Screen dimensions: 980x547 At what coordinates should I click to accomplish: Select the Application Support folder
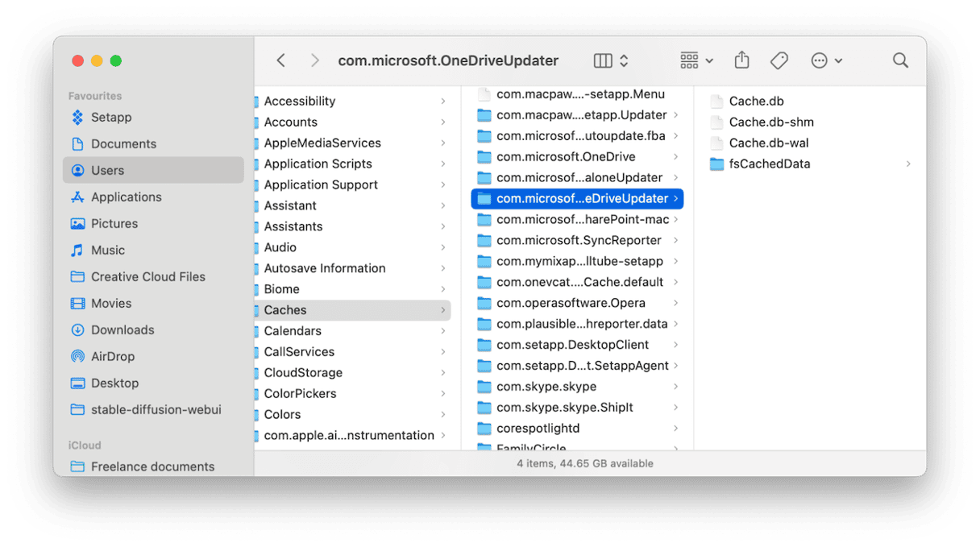tap(321, 184)
